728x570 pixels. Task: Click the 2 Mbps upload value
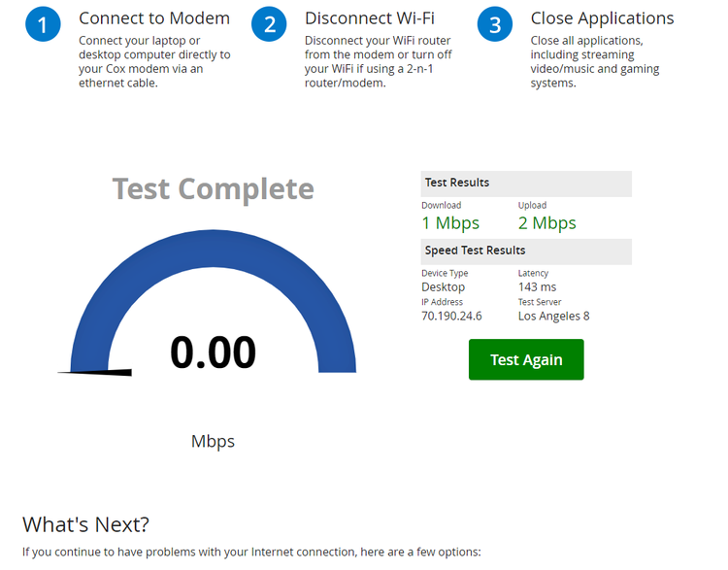coord(546,223)
